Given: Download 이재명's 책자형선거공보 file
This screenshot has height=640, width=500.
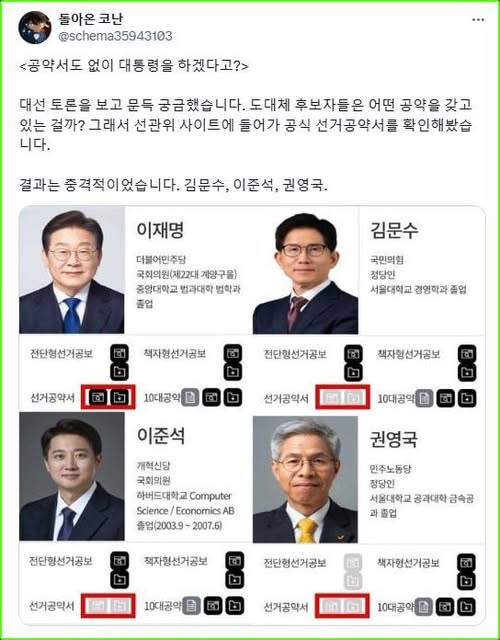Looking at the screenshot, I should (233, 371).
